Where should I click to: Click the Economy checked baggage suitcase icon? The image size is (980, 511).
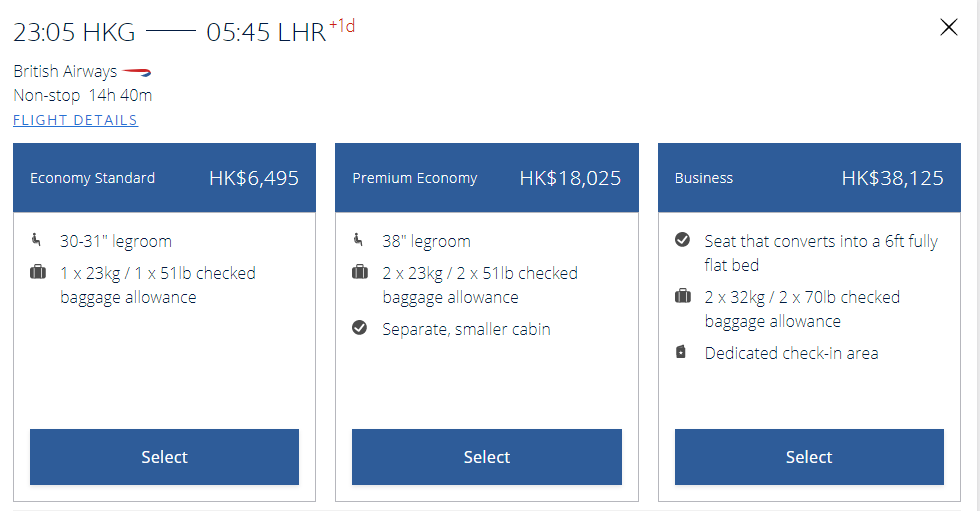[x=38, y=273]
